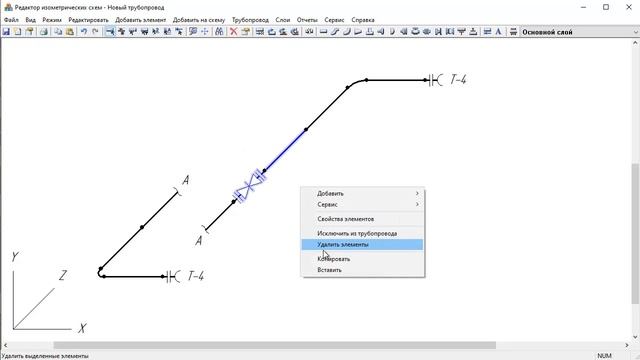Open the Отчеты menu
Image resolution: width=640 pixels, height=360 pixels.
tap(307, 20)
